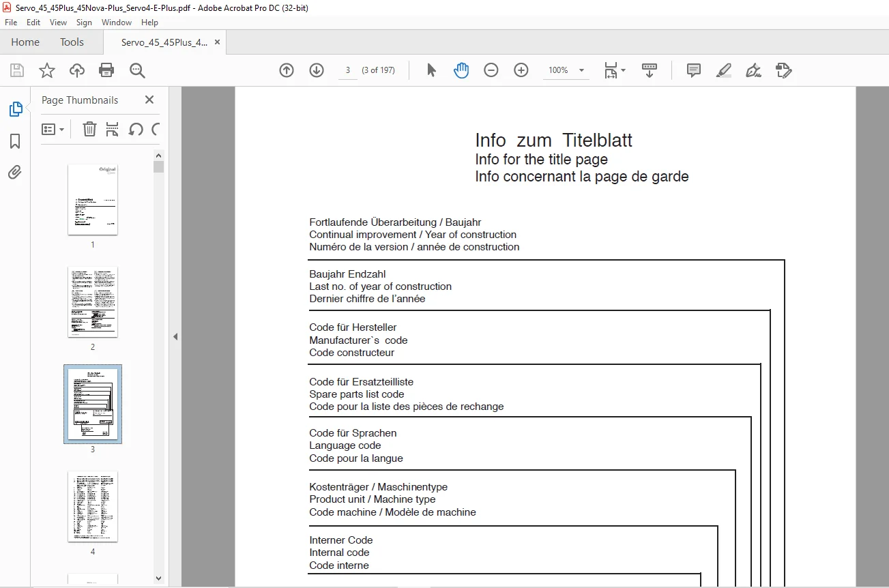Toggle the Page Thumbnails panel icon
Screen dimensions: 889x588
pos(15,109)
